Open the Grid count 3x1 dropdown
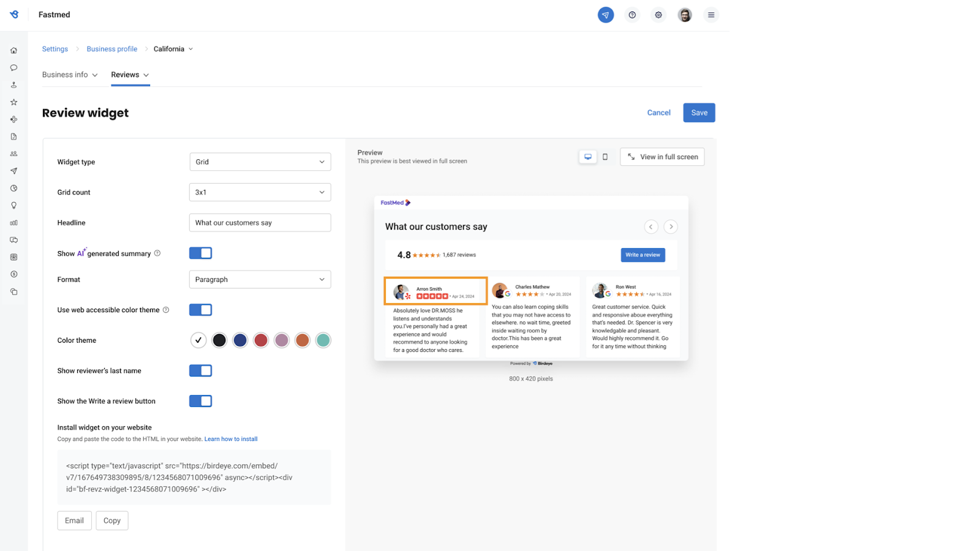 pyautogui.click(x=260, y=192)
